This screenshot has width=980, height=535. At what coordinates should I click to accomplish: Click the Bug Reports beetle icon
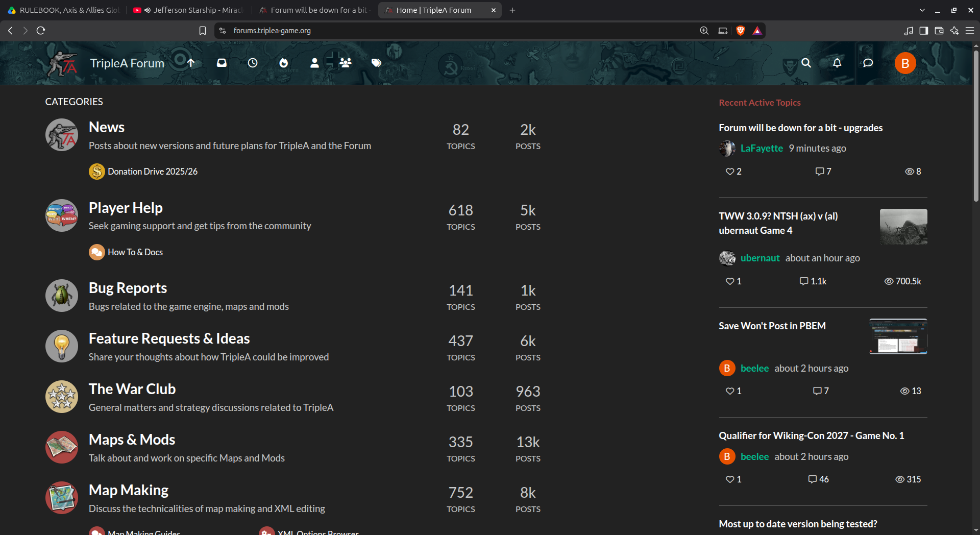[x=62, y=296]
